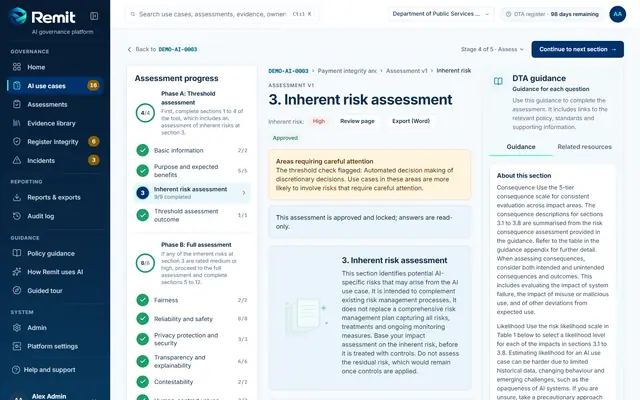The height and width of the screenshot is (400, 640).
Task: Expand Stage 4 of 5 Assess dropdown
Action: click(x=492, y=49)
